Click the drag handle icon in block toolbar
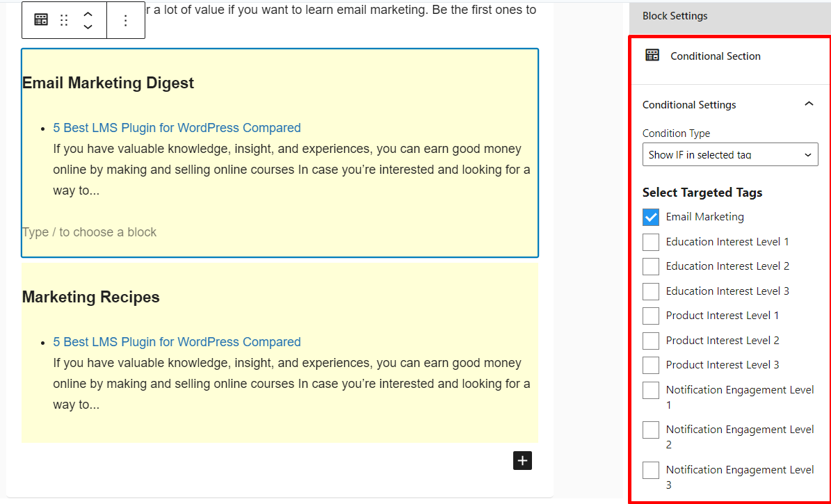The width and height of the screenshot is (831, 504). [x=64, y=20]
